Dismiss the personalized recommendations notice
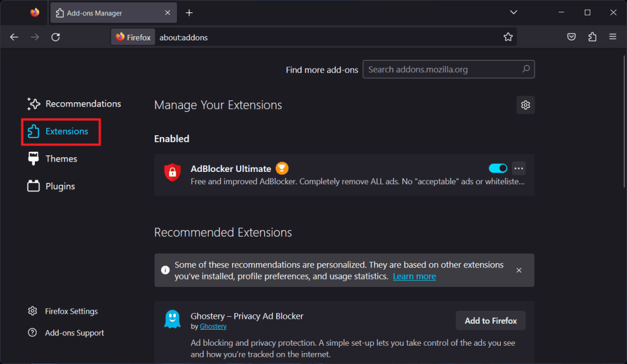Screen dimensions: 627x364 (x=519, y=270)
